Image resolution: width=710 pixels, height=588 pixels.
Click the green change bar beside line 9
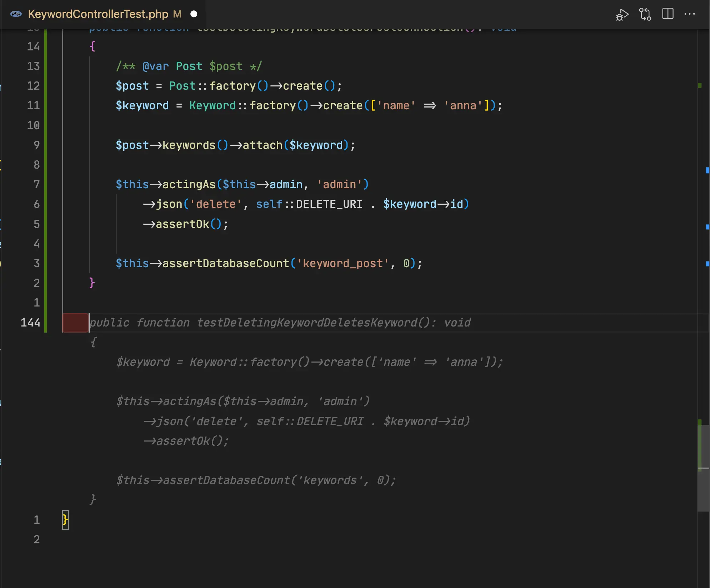46,145
